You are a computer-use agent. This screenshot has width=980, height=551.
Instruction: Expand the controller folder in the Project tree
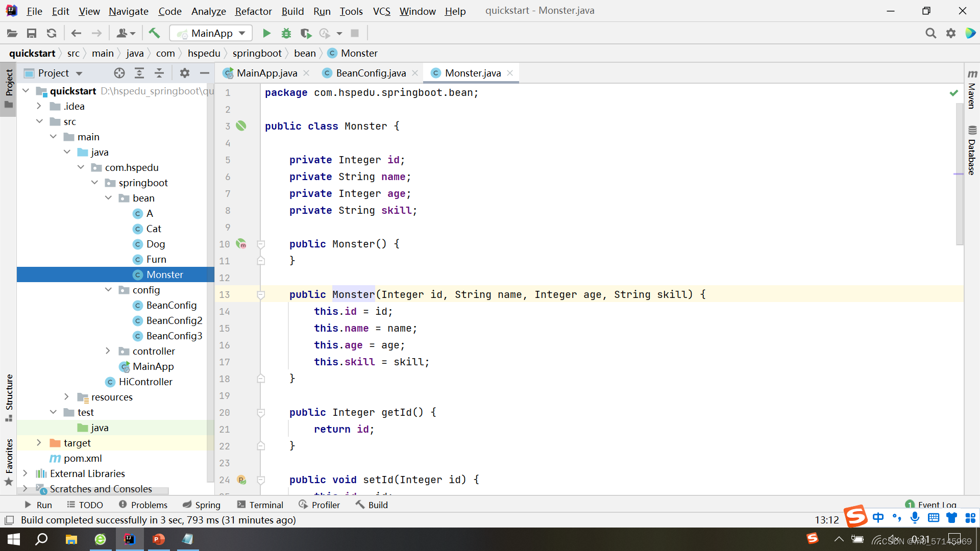pos(108,351)
